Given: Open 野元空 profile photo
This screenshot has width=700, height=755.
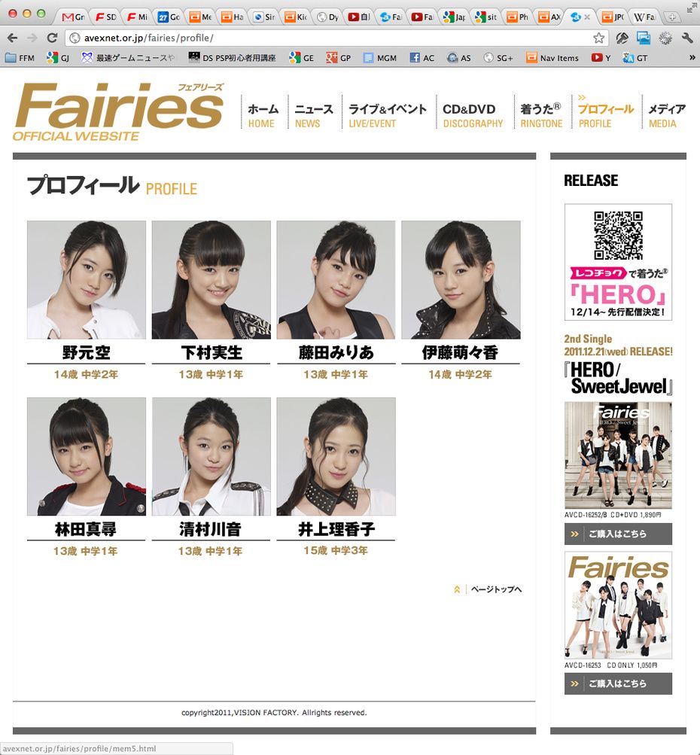Looking at the screenshot, I should (86, 280).
